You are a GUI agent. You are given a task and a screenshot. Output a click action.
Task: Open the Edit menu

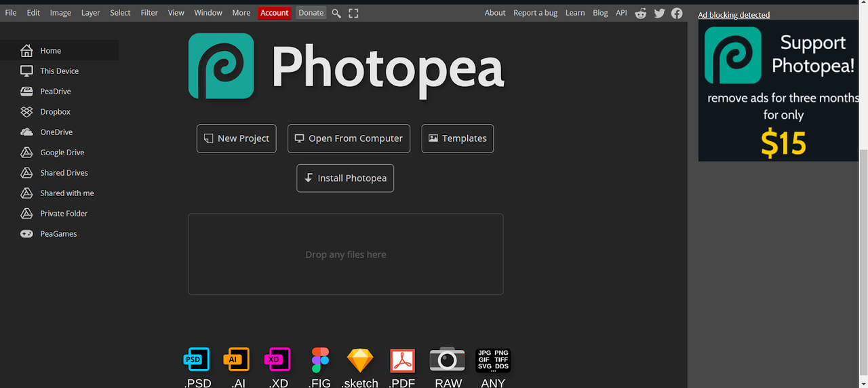pos(33,13)
